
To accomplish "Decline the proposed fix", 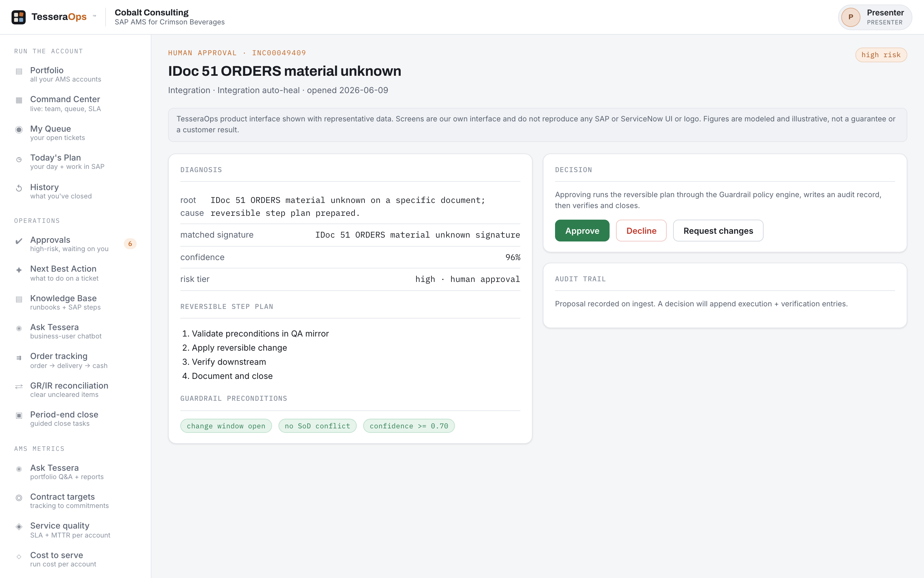I will coord(641,231).
